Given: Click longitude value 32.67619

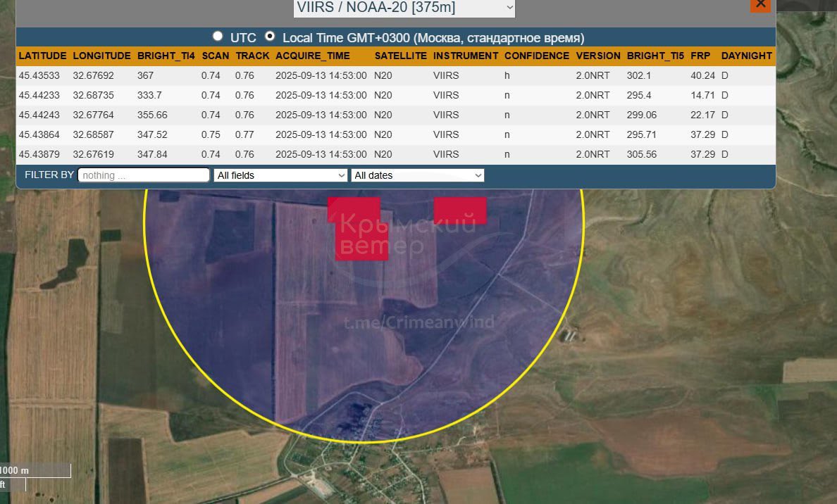Looking at the screenshot, I should [x=94, y=154].
